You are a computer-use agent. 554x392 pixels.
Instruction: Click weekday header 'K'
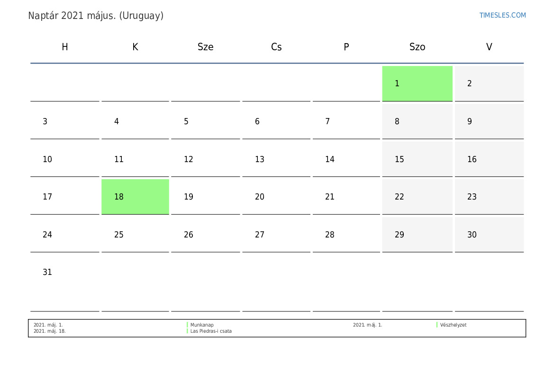[x=136, y=46]
